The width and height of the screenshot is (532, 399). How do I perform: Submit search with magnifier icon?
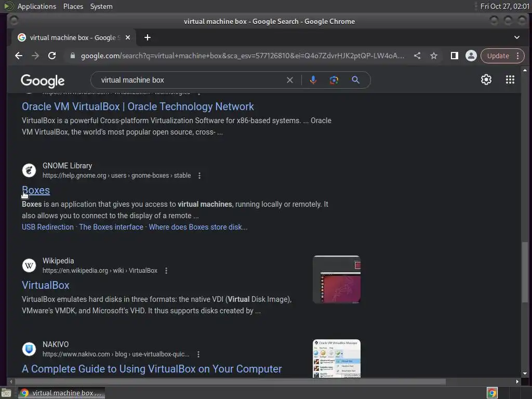tap(355, 80)
